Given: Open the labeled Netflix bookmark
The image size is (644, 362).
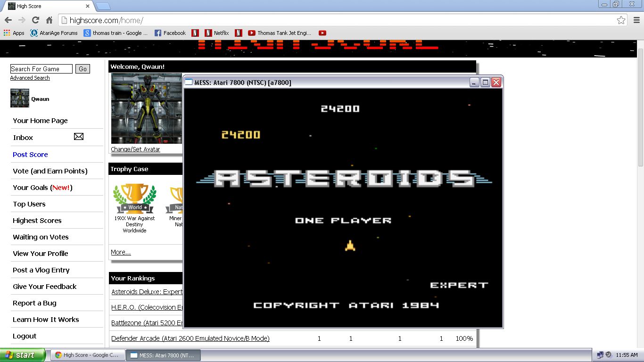Looking at the screenshot, I should (217, 33).
